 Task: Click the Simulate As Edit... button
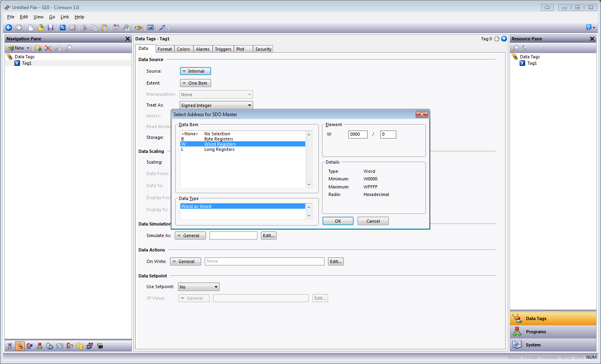(x=269, y=235)
